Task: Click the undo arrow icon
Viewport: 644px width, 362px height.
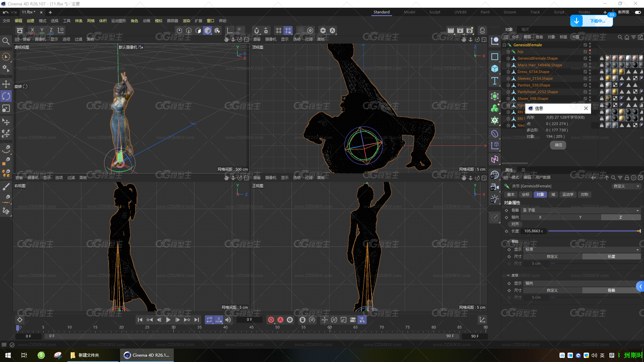Action: coord(6,12)
